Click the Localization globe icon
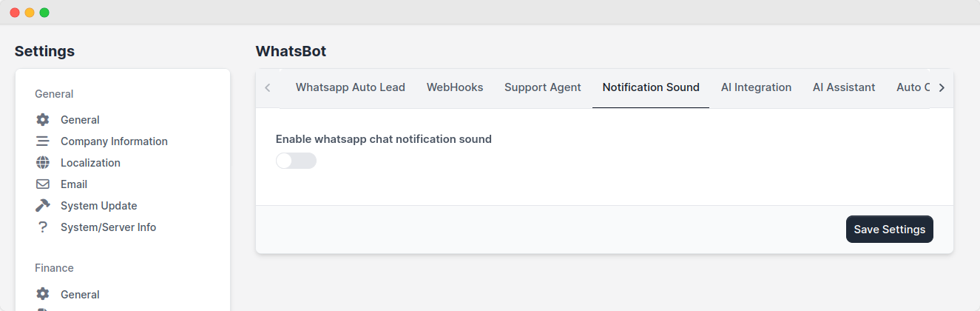The width and height of the screenshot is (980, 311). [43, 163]
